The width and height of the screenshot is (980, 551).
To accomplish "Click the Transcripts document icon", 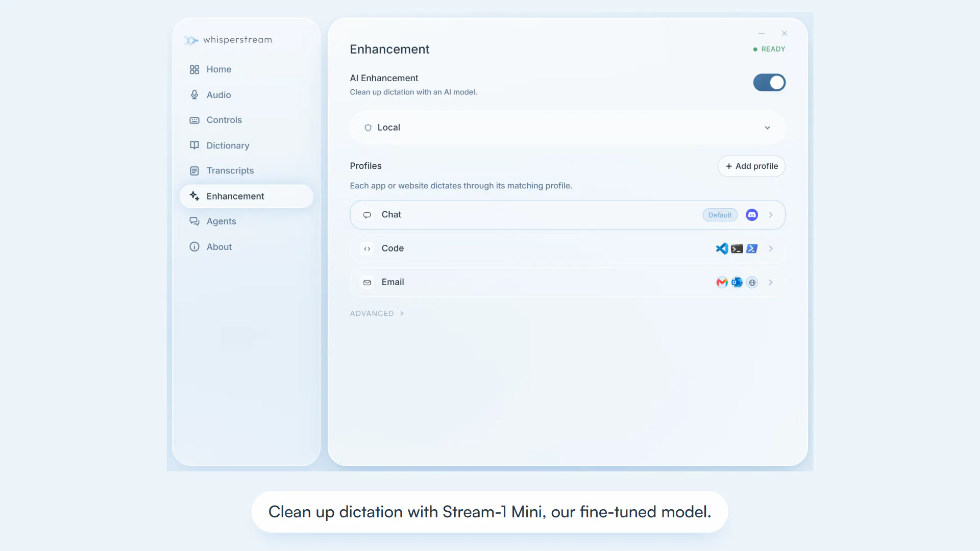I will (x=194, y=171).
